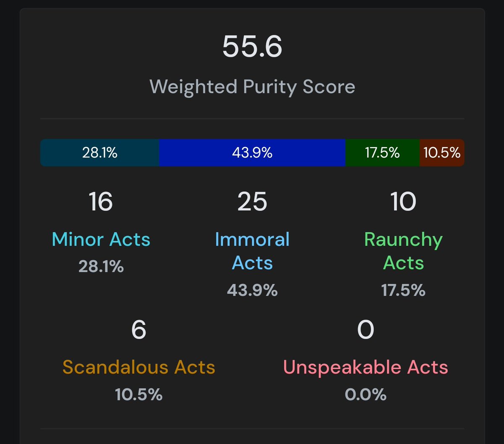Click the 28.1% dark teal bar segment

pyautogui.click(x=100, y=152)
